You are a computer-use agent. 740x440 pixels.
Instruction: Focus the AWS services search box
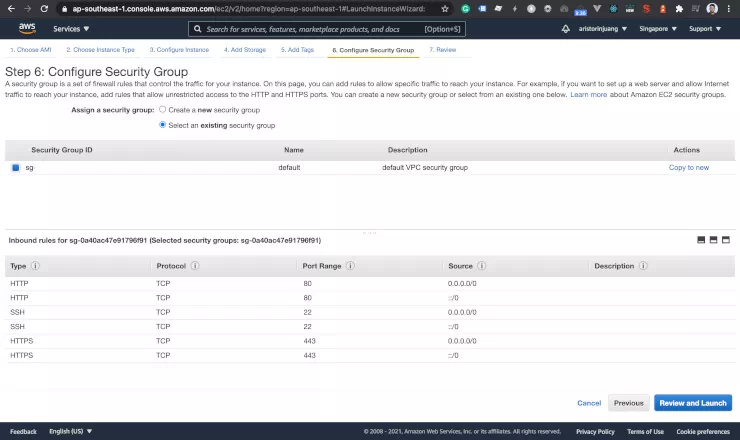pyautogui.click(x=327, y=29)
